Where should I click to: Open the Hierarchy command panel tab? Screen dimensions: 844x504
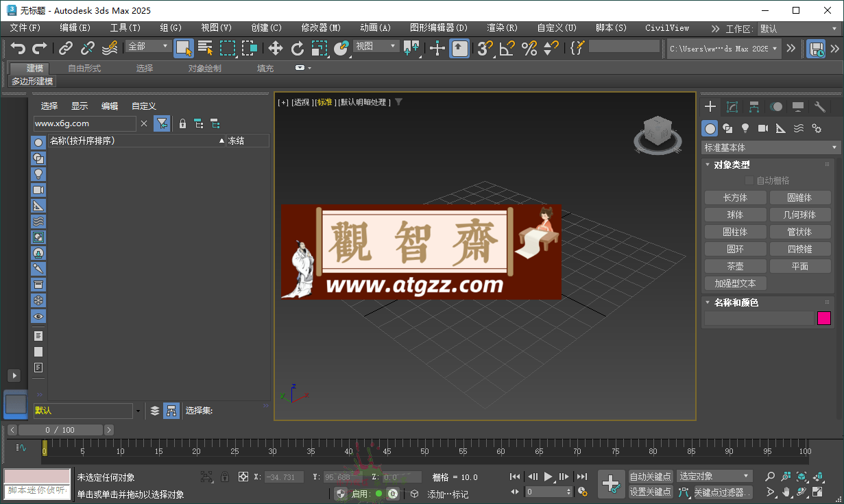click(x=754, y=107)
